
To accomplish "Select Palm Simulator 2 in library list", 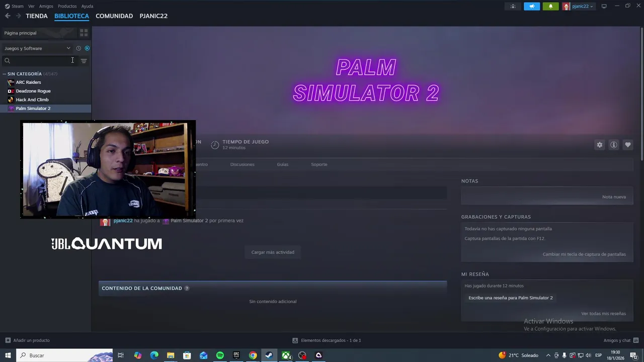I will tap(33, 109).
